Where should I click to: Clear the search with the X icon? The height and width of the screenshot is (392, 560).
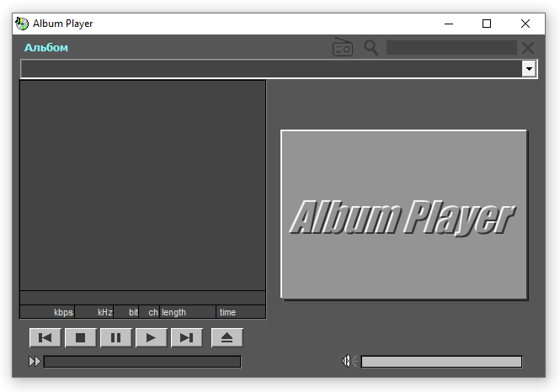point(528,47)
